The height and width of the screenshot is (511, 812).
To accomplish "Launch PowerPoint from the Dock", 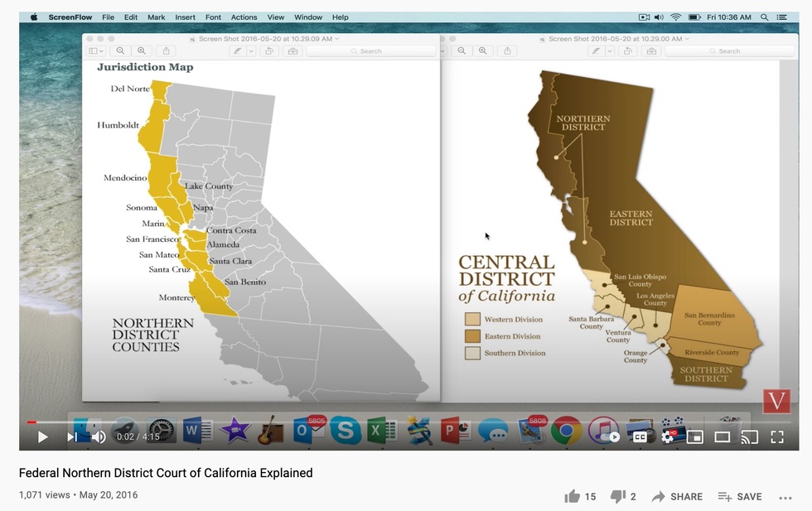I will pyautogui.click(x=456, y=431).
